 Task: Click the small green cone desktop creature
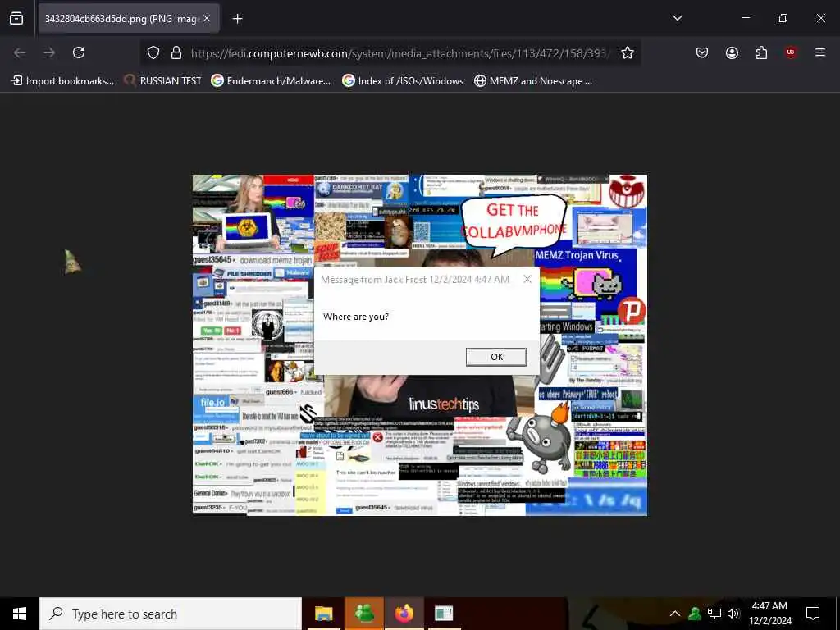coord(72,262)
